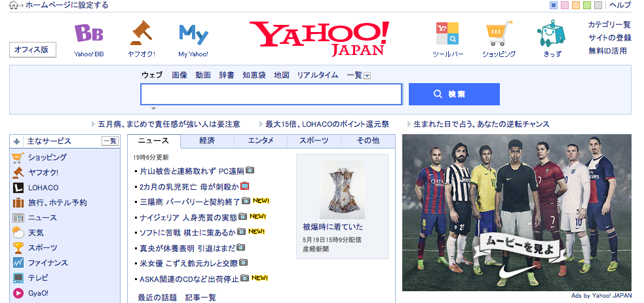This screenshot has width=644, height=303.
Task: Open LOHACOのポイント還元祭 link
Action: point(327,124)
